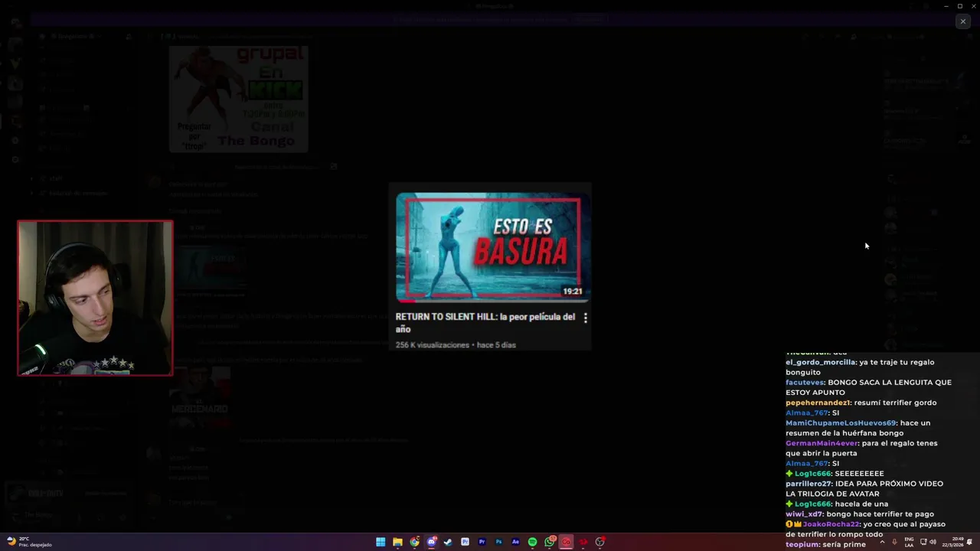Click the wiwi_xd7 username in chat

pos(804,514)
